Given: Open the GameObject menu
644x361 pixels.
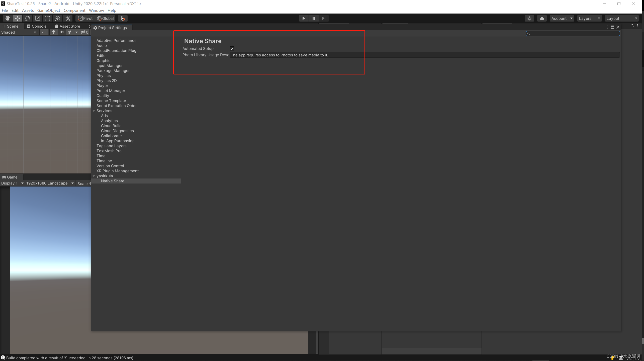Looking at the screenshot, I should tap(49, 10).
